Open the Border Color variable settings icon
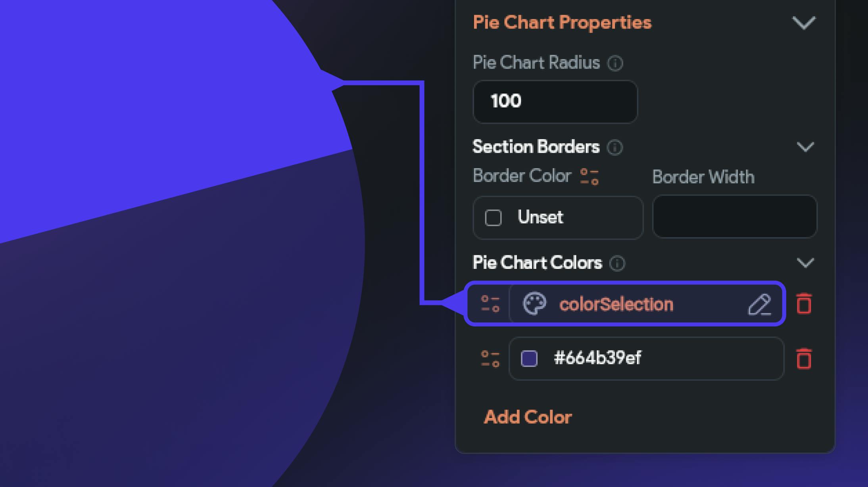Image resolution: width=868 pixels, height=487 pixels. pos(589,177)
